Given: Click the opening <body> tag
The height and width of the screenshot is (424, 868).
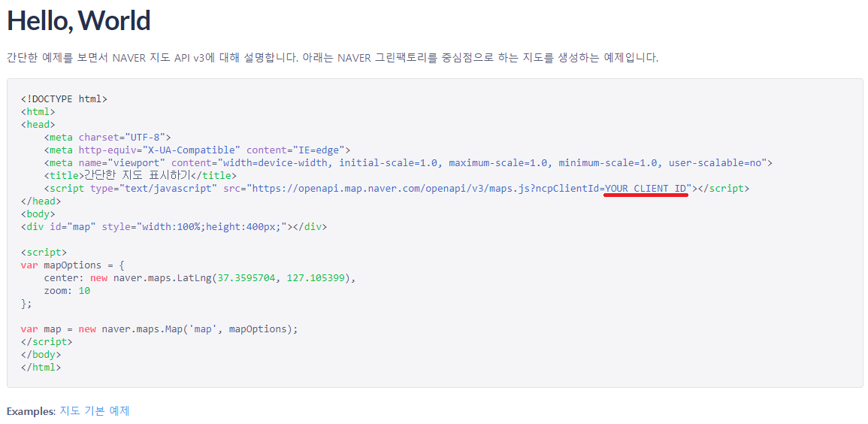Looking at the screenshot, I should [x=38, y=214].
